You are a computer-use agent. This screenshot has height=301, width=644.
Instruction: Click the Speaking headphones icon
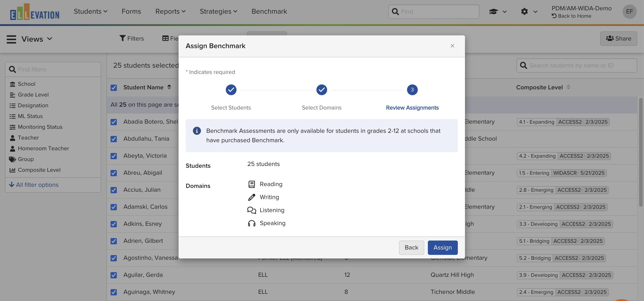tap(252, 223)
